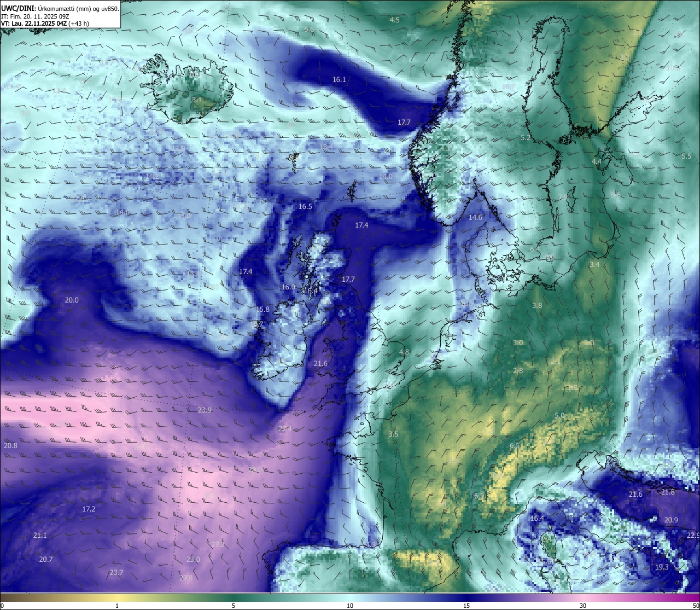Select the 14.6 value on the map

click(x=475, y=218)
